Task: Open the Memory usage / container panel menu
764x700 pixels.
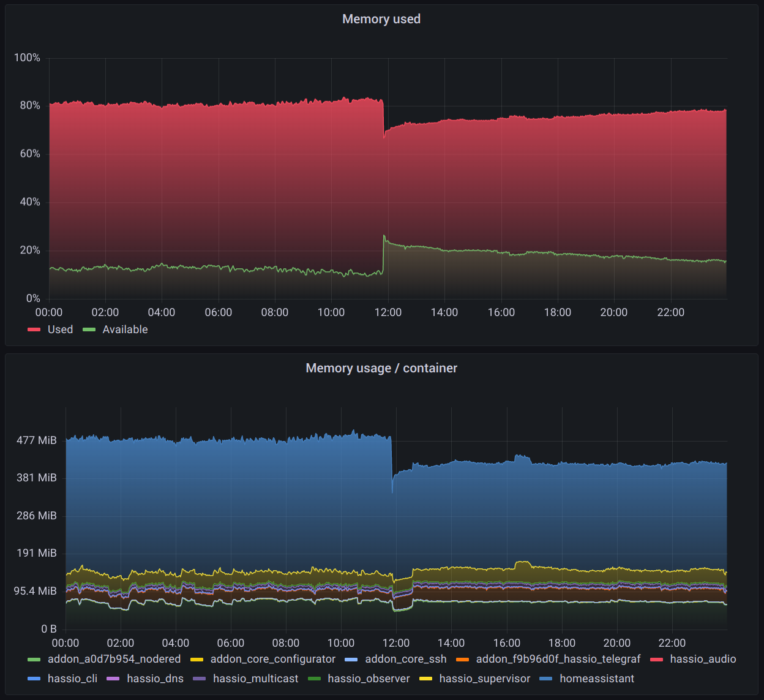Action: pos(381,368)
